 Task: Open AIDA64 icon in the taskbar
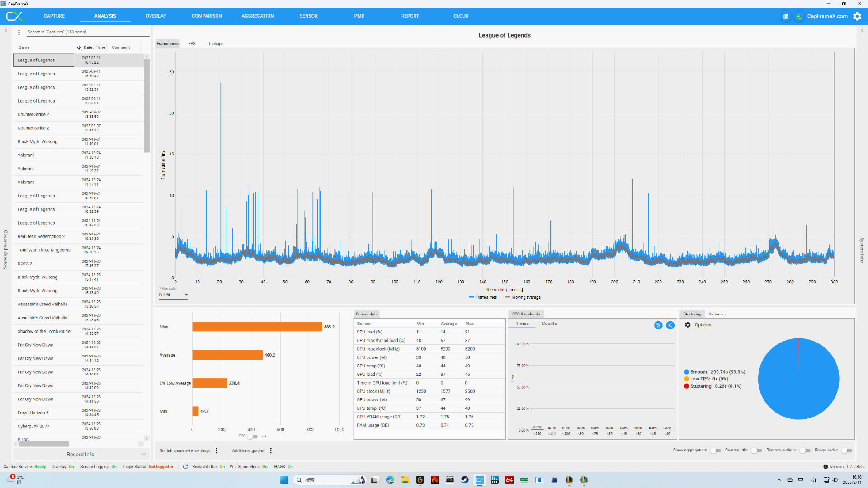pyautogui.click(x=509, y=480)
